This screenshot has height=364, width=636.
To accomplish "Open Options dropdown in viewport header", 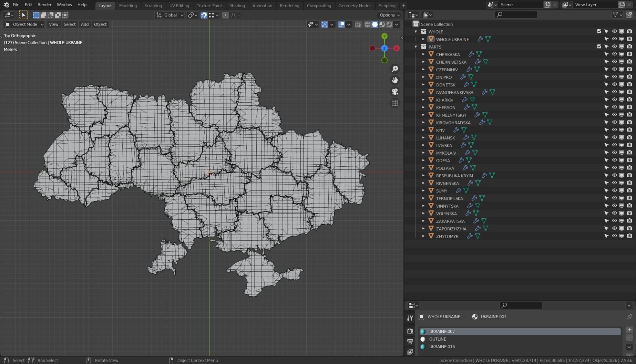I will pos(389,15).
